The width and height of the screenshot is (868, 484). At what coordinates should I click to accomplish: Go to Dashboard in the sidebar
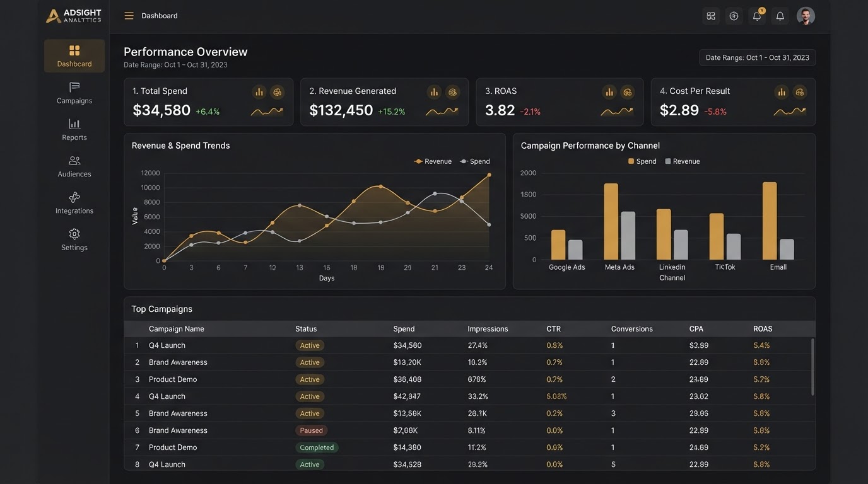pos(74,56)
